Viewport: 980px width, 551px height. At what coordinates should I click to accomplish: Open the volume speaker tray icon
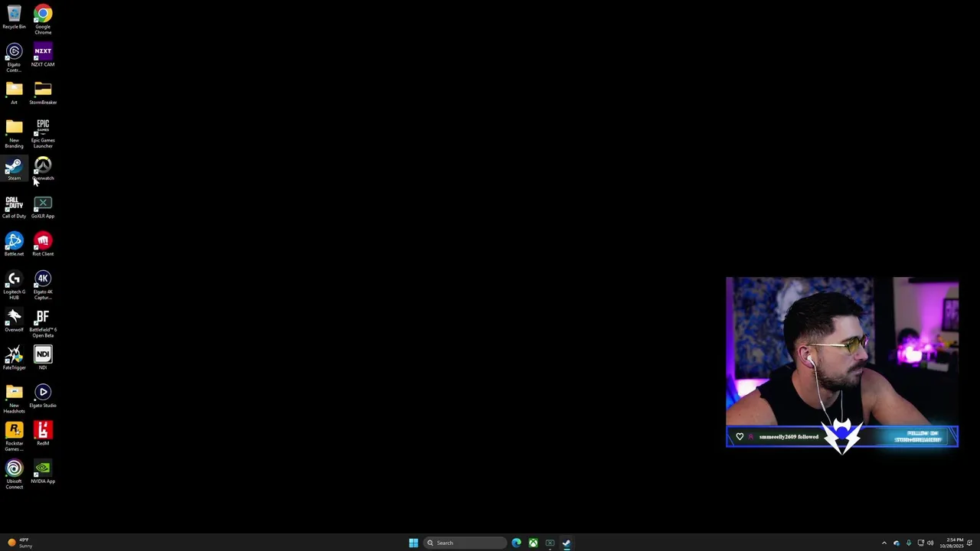930,543
